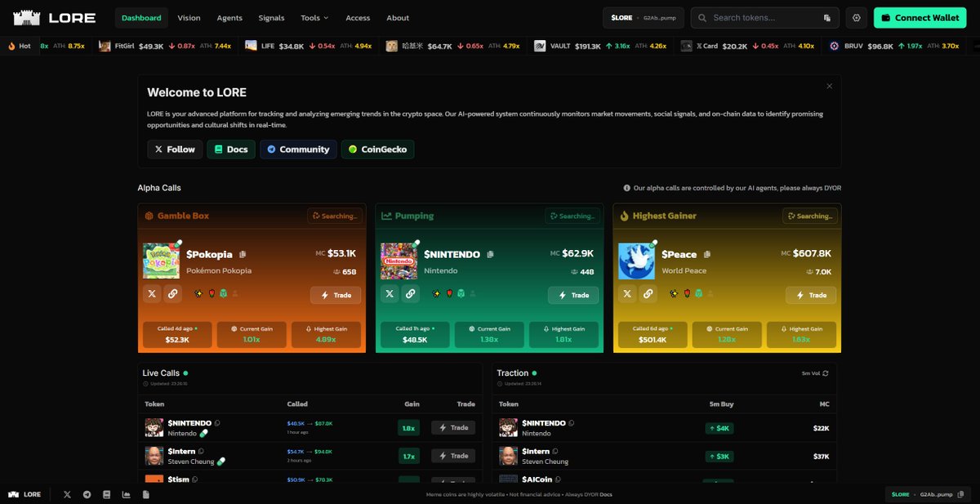The height and width of the screenshot is (504, 980).
Task: Click pill icon next to Nintendo in Live Calls
Action: point(204,434)
